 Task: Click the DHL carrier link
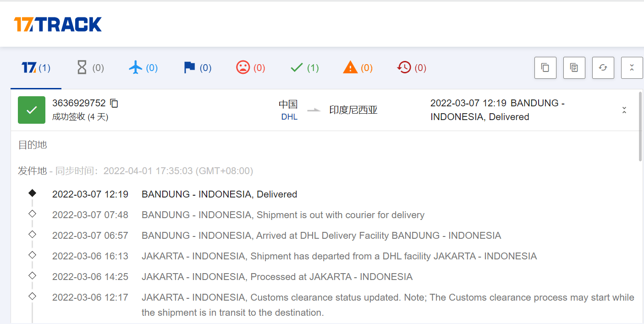(x=289, y=117)
